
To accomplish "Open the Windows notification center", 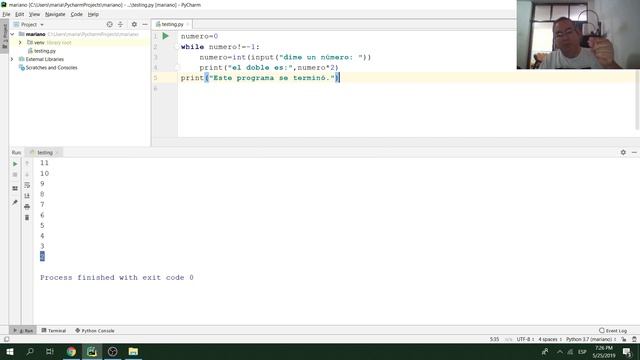I will tap(627, 351).
